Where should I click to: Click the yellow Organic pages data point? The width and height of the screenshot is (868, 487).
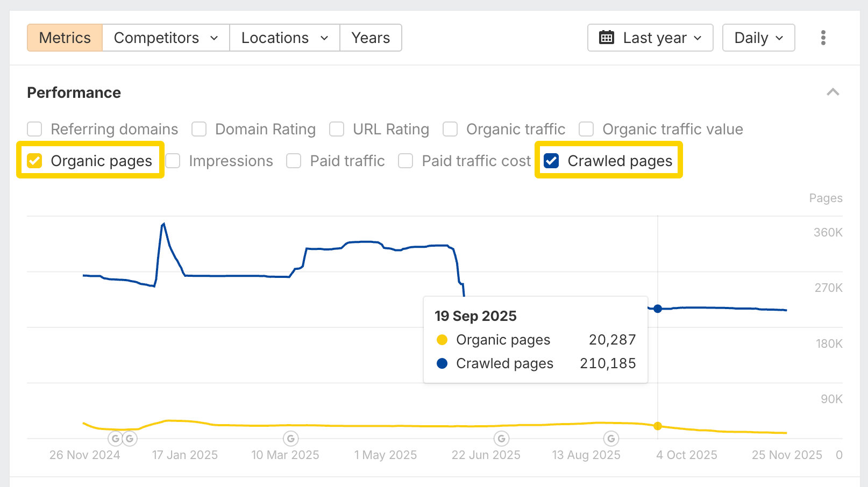(658, 426)
